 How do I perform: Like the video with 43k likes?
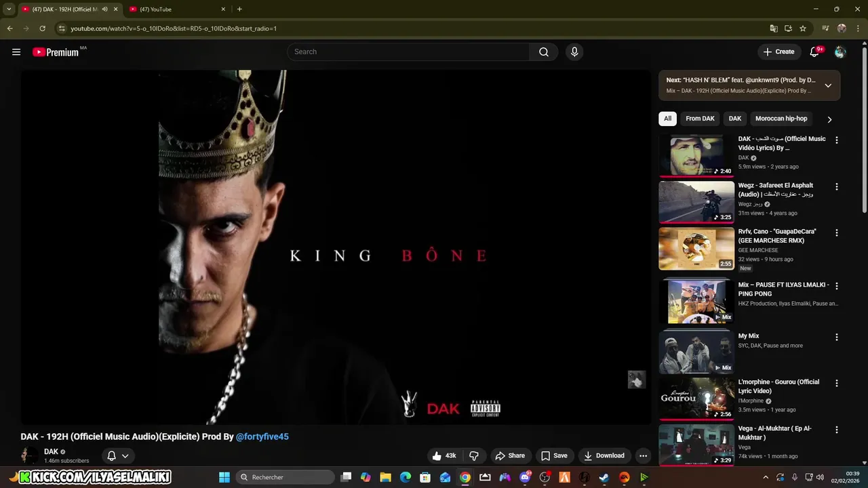tap(444, 455)
